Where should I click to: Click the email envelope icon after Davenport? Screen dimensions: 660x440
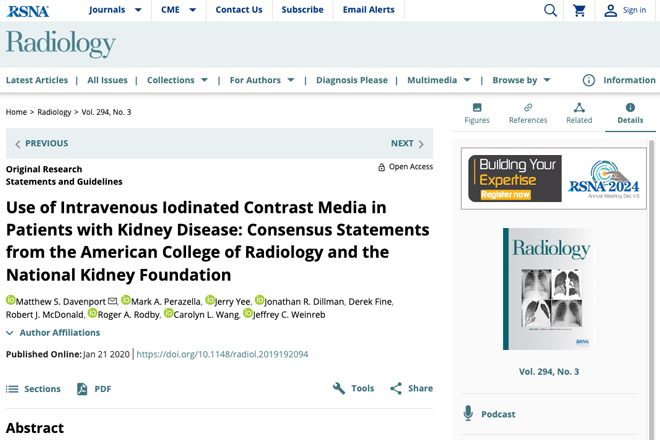click(x=112, y=301)
